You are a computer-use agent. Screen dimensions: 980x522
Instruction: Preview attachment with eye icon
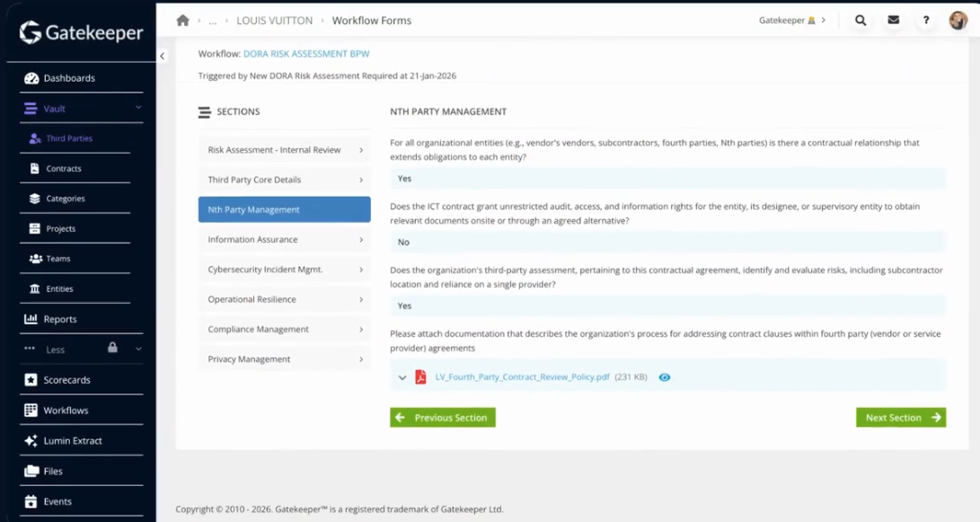coord(665,377)
